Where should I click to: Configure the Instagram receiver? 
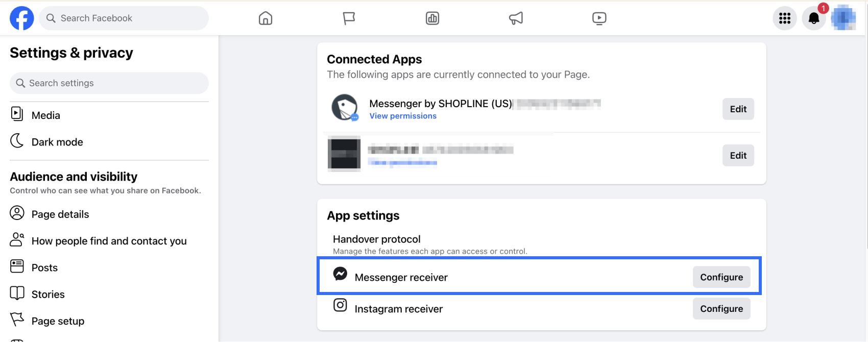coord(721,309)
